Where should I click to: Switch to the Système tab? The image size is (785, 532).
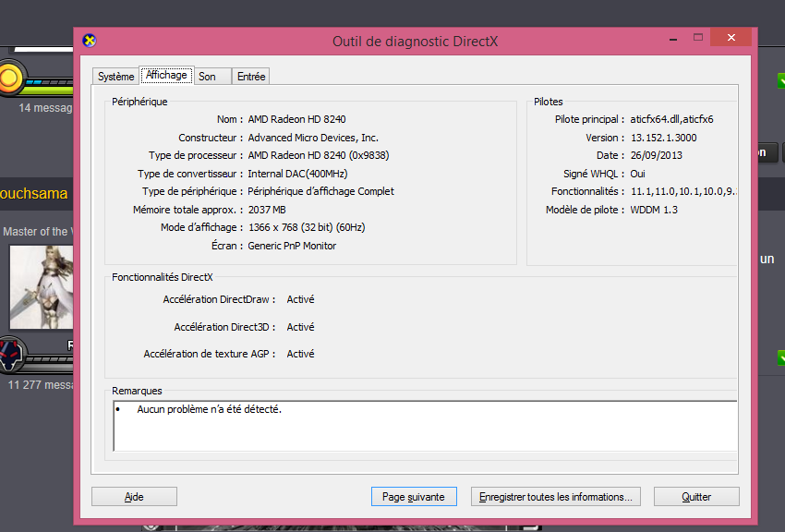point(116,76)
